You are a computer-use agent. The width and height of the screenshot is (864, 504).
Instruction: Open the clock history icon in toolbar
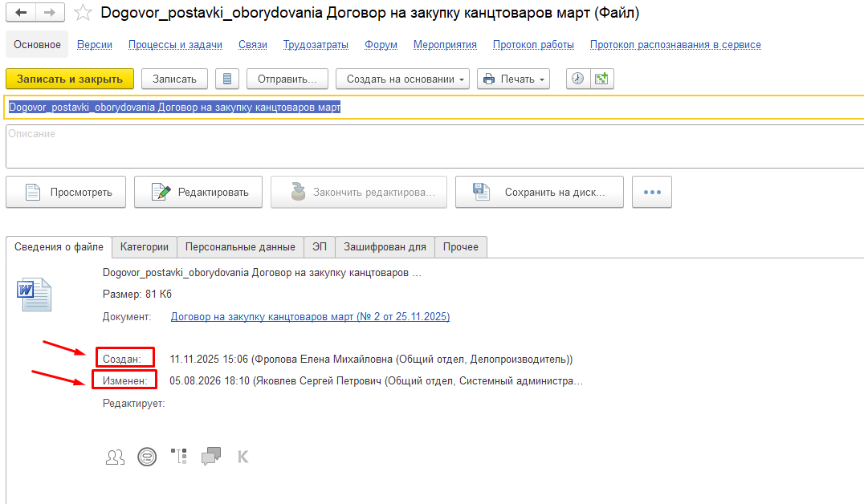[577, 79]
